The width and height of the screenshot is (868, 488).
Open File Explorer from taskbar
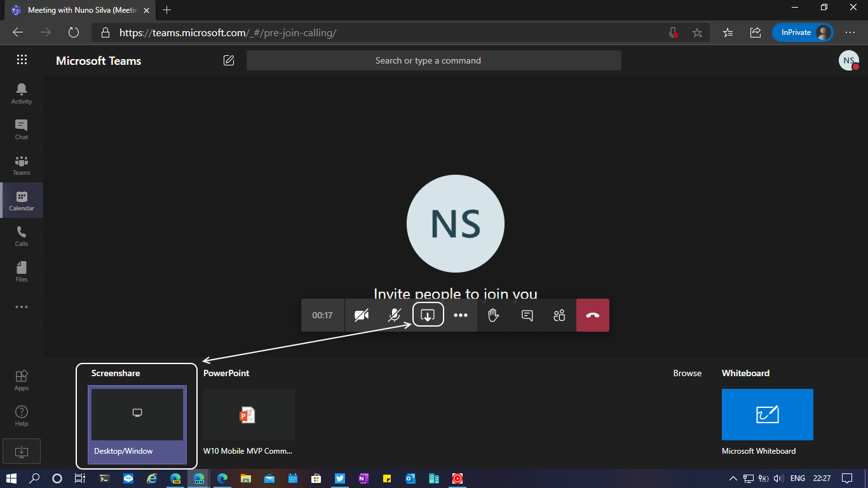(246, 478)
